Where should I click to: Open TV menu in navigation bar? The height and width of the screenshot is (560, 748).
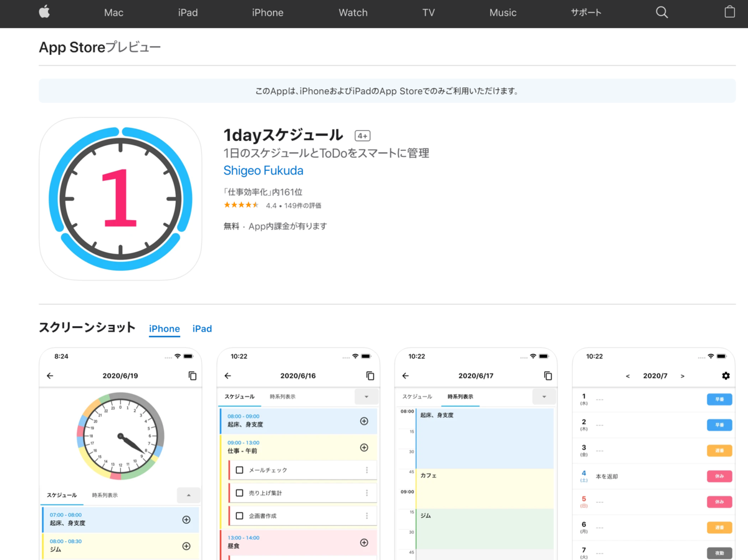[x=428, y=12]
